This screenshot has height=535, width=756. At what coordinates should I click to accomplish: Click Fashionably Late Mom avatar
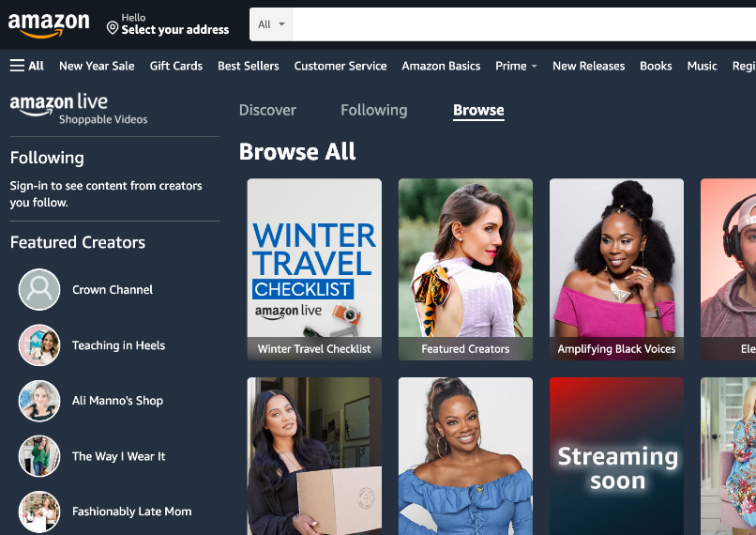39,512
